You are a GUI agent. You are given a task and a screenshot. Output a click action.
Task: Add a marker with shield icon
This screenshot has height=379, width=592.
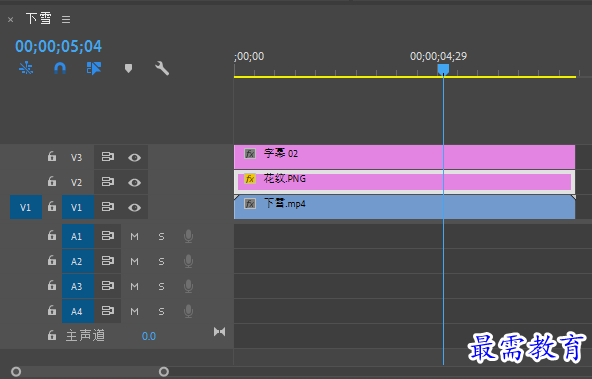click(128, 68)
